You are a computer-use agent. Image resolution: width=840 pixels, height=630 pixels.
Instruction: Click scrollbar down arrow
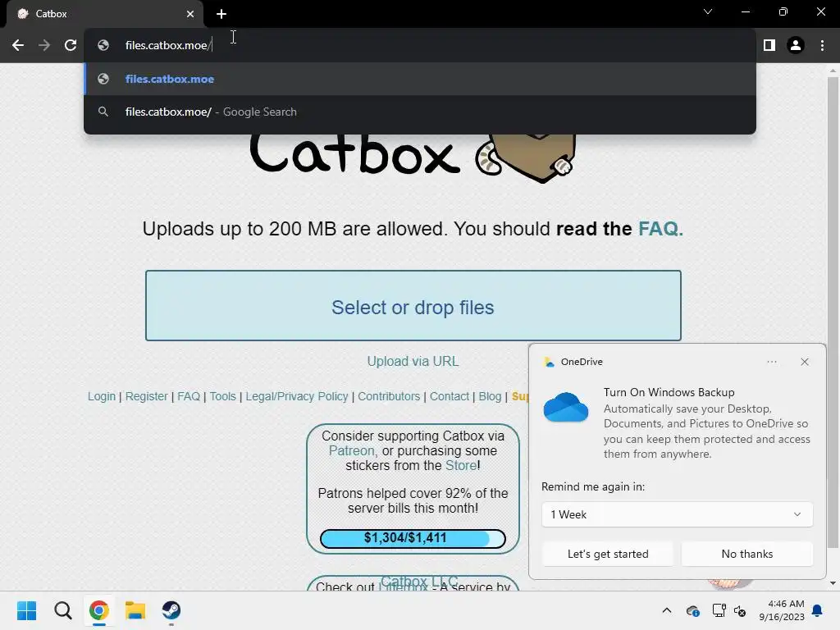coord(833,583)
